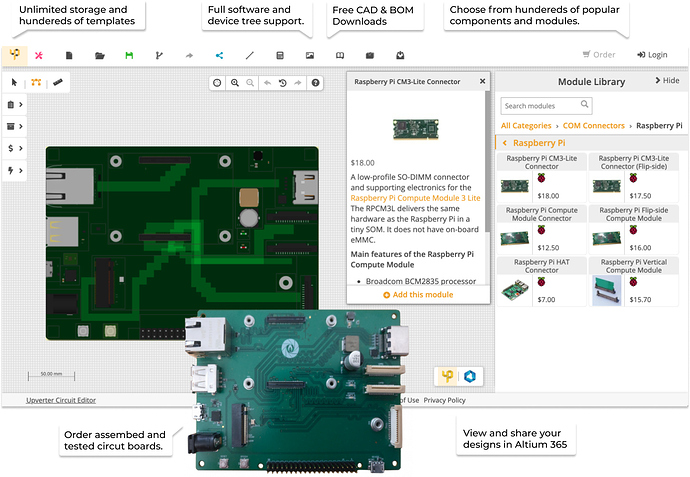This screenshot has width=690, height=477.
Task: Expand the archive box side panel
Action: click(x=15, y=126)
